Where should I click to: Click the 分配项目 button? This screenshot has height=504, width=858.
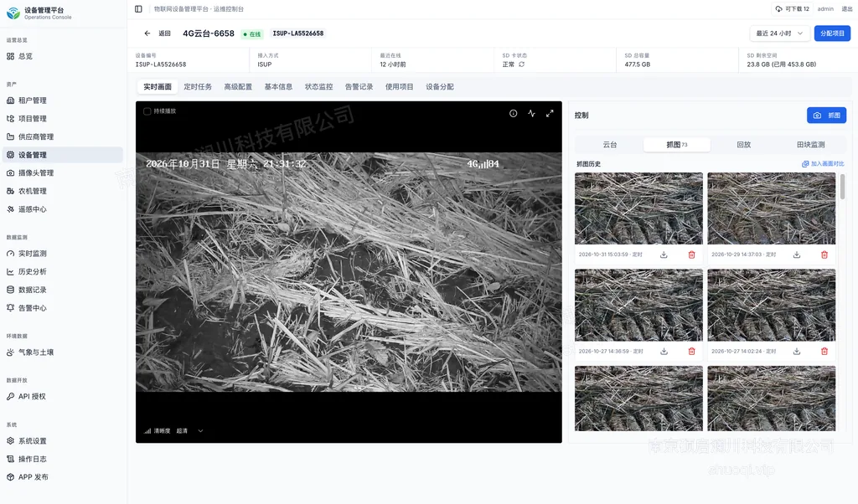(832, 33)
